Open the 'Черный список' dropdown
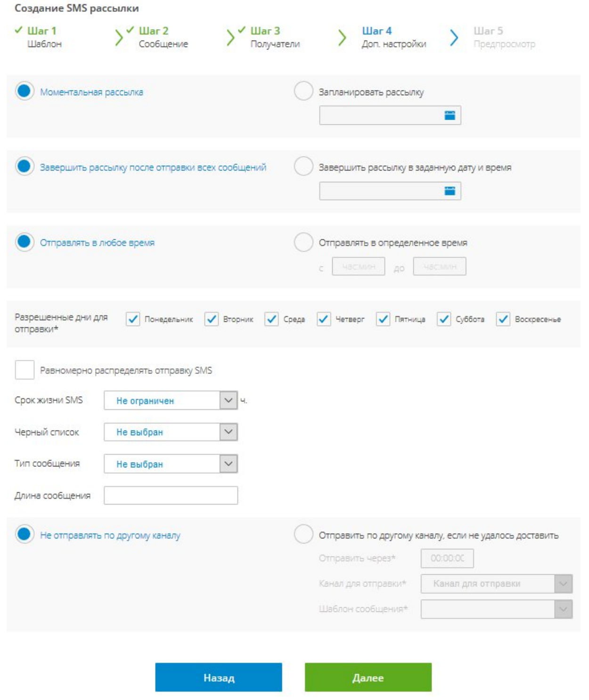Image resolution: width=589 pixels, height=700 pixels. coord(229,432)
